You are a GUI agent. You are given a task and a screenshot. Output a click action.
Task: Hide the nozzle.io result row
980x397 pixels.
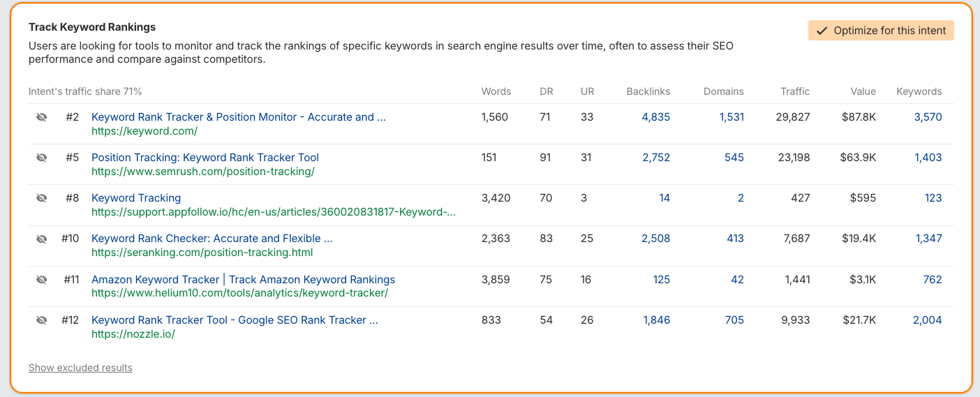[x=41, y=320]
